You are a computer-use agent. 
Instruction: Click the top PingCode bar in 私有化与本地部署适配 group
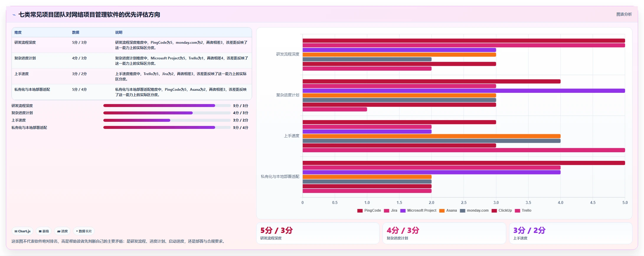coord(464,163)
